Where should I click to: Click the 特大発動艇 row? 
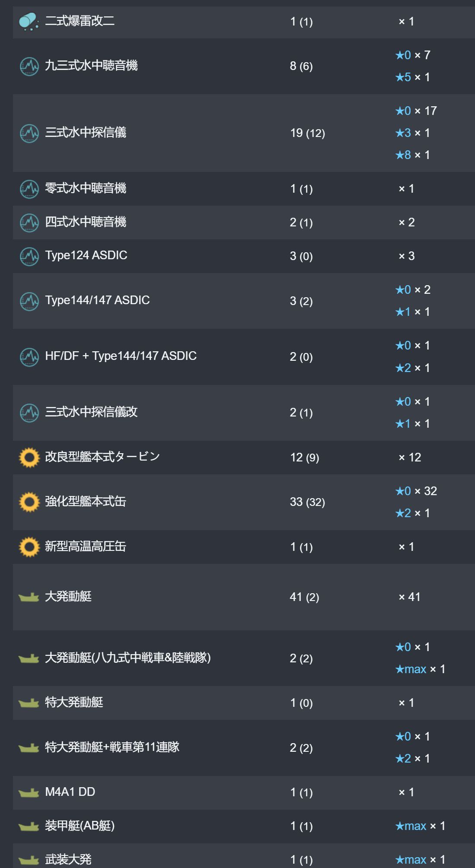click(x=244, y=703)
